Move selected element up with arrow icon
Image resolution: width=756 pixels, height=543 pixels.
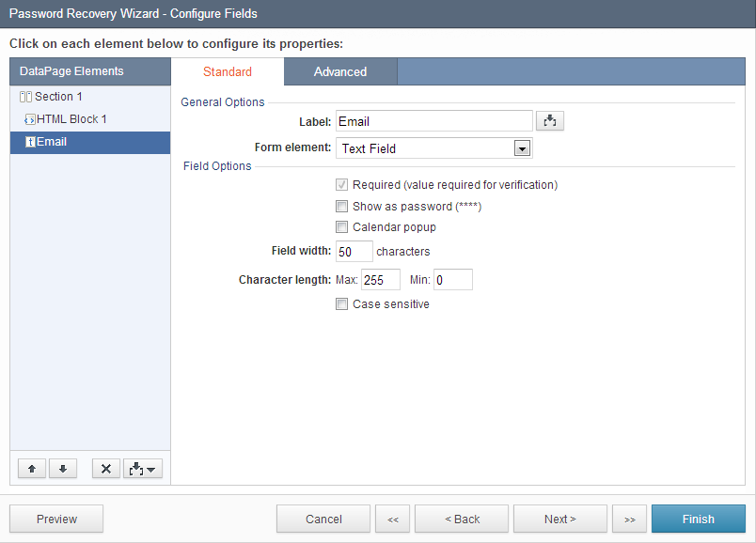[32, 469]
